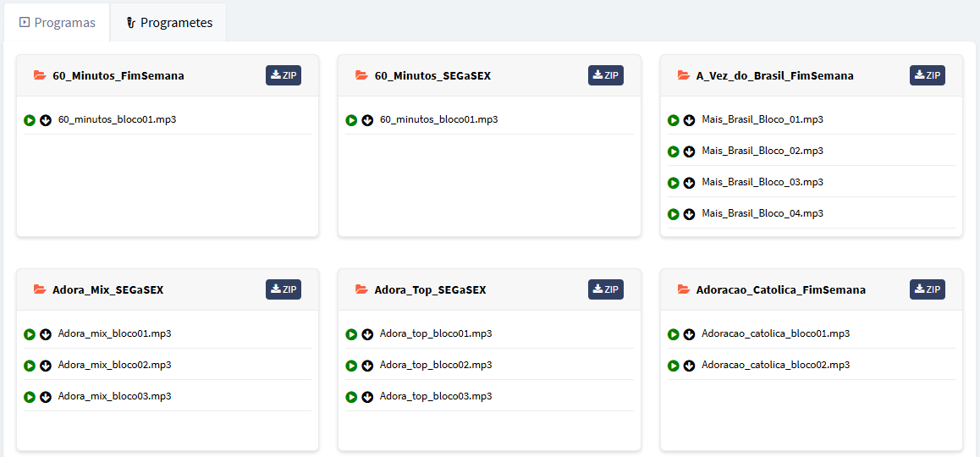The width and height of the screenshot is (980, 457).
Task: Start playback of Mais_Brasil_Bloco_03.mp3
Action: [674, 183]
